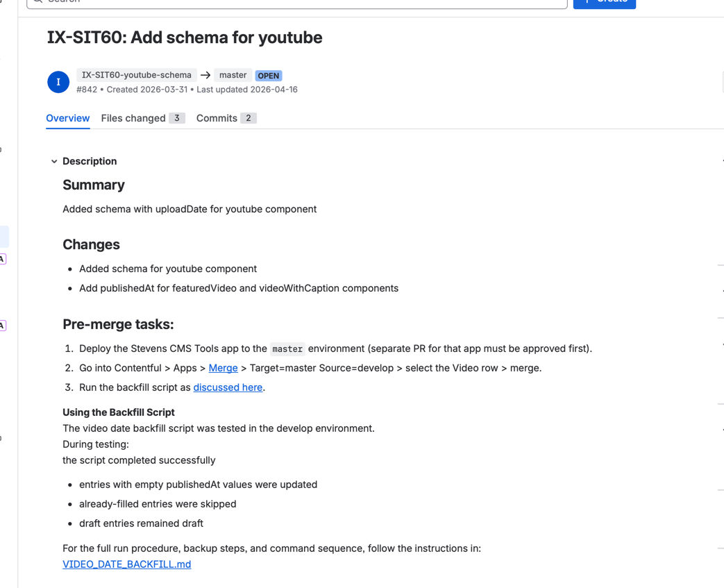Click the arrow between the branch names
The image size is (724, 588).
[205, 74]
